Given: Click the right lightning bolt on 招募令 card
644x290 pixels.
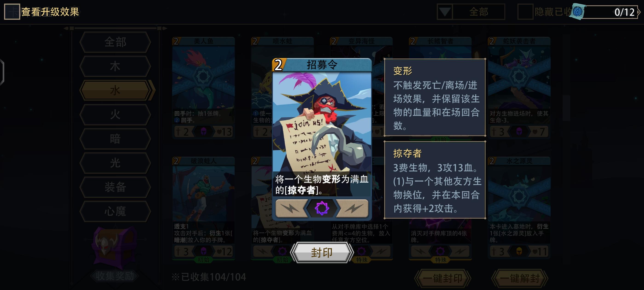Looking at the screenshot, I should (x=353, y=208).
